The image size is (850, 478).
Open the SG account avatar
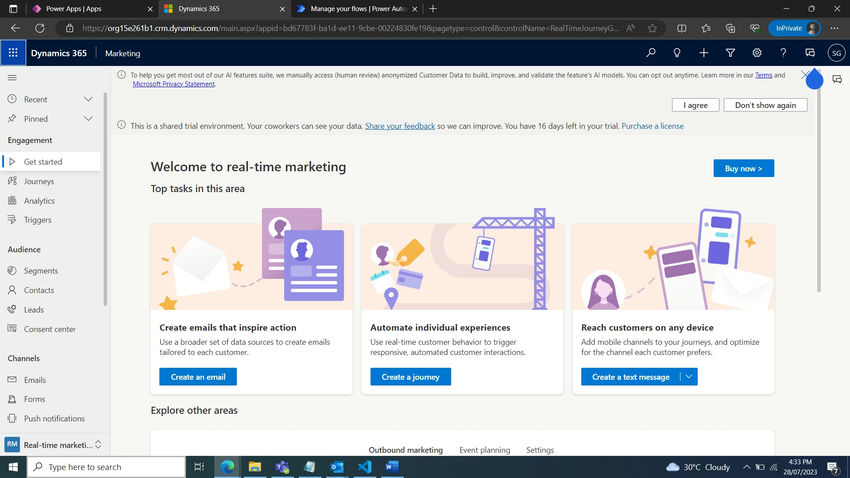tap(836, 53)
